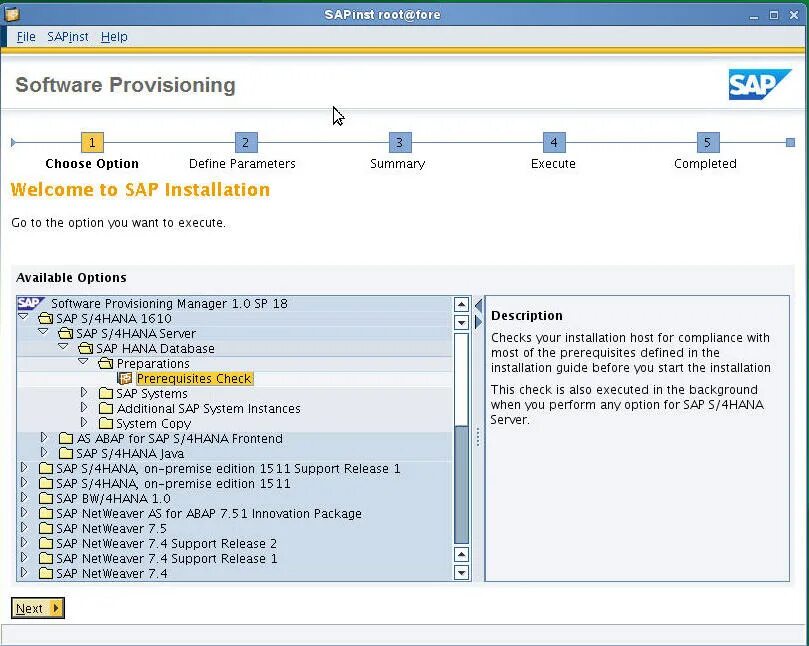809x646 pixels.
Task: Click the SAP BW/4HANA 1.0 folder icon
Action: point(47,497)
